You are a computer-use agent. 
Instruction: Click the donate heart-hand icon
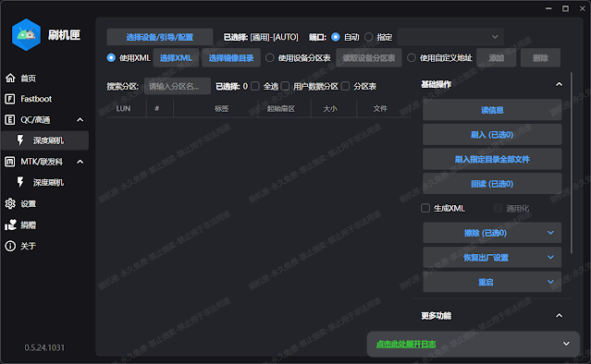10,224
